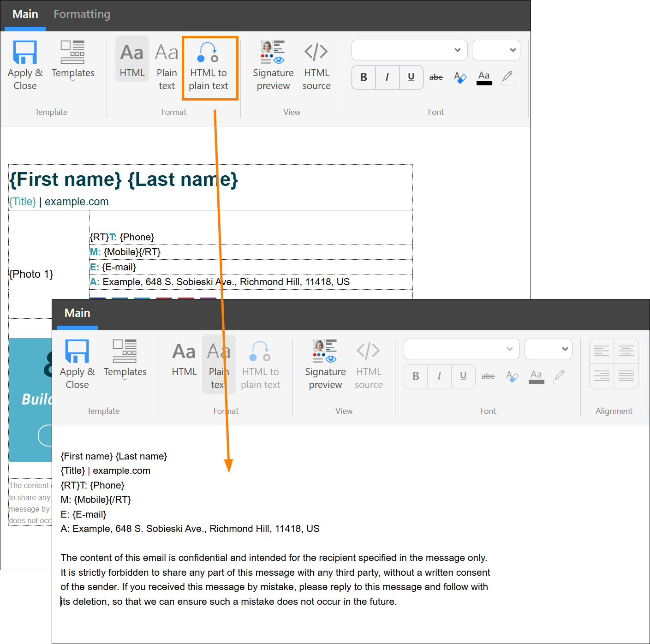Click address row in back editor

(250, 282)
